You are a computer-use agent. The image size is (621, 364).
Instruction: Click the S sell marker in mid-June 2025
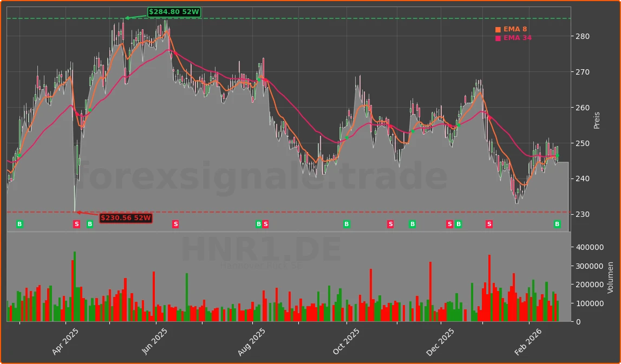click(x=175, y=224)
